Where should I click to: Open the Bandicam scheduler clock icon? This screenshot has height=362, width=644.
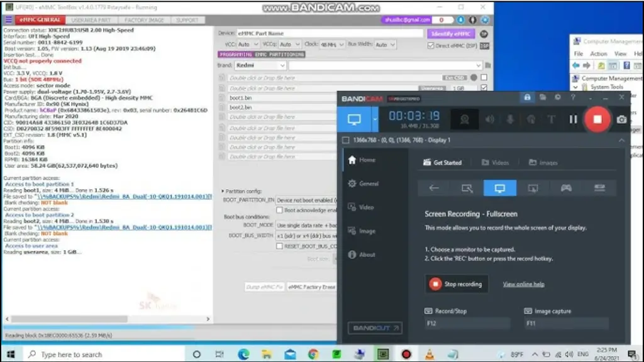pyautogui.click(x=557, y=97)
